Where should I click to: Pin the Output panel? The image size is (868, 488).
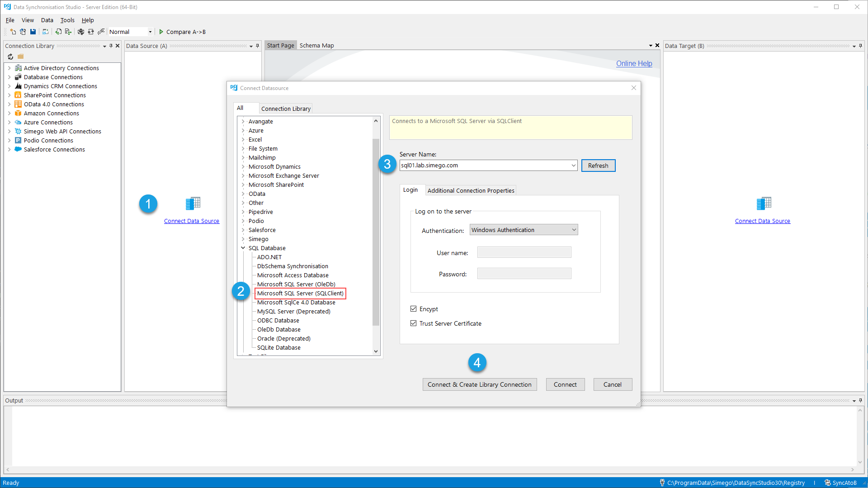point(860,400)
